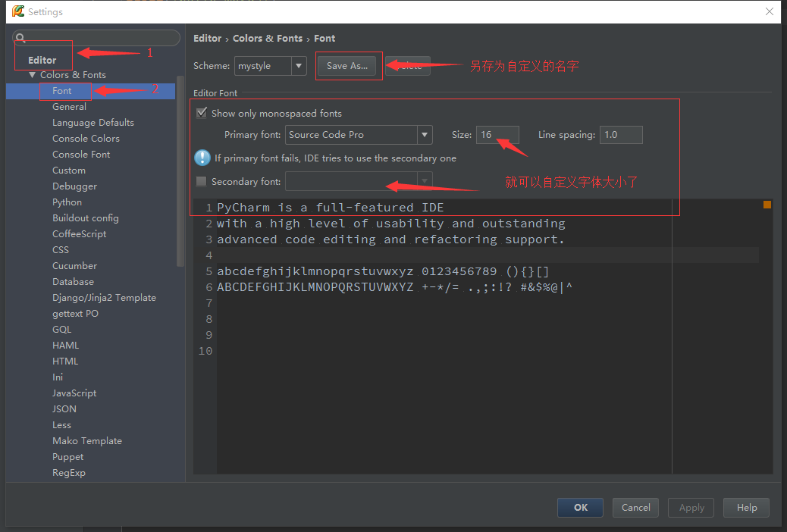The image size is (787, 532).
Task: Click the blue info icon about primary font
Action: [202, 158]
